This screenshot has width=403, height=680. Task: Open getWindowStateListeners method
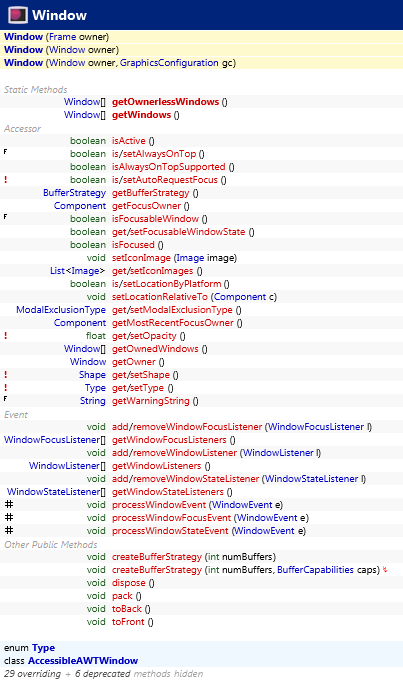(167, 492)
